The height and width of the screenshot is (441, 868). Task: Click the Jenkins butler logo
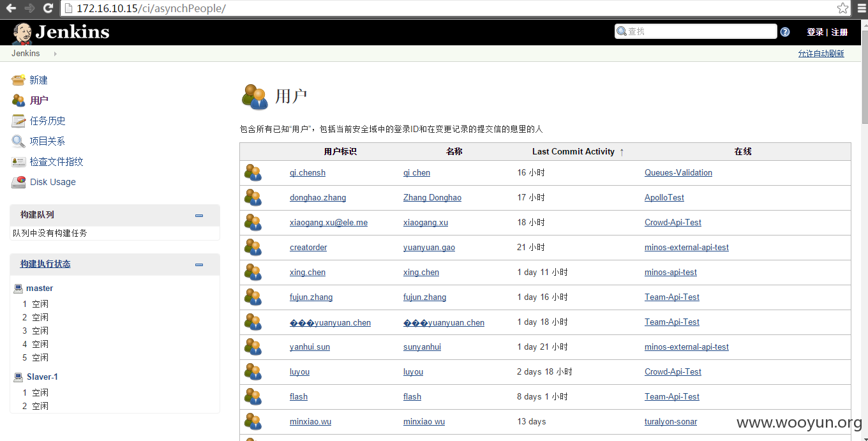click(x=22, y=33)
